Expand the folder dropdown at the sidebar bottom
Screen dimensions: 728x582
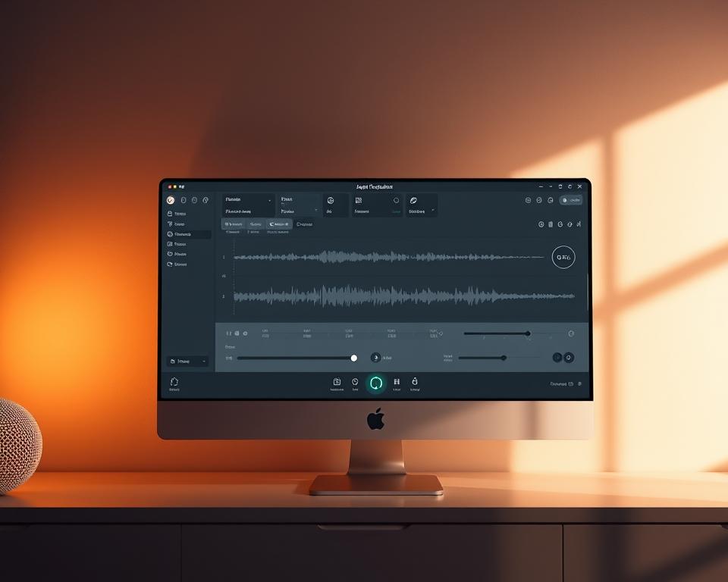click(x=187, y=361)
